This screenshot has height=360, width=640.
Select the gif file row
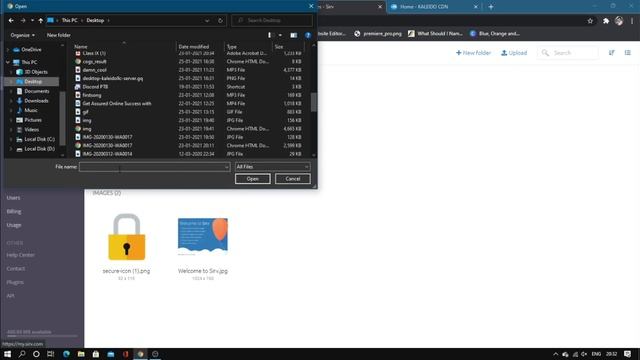[188, 112]
